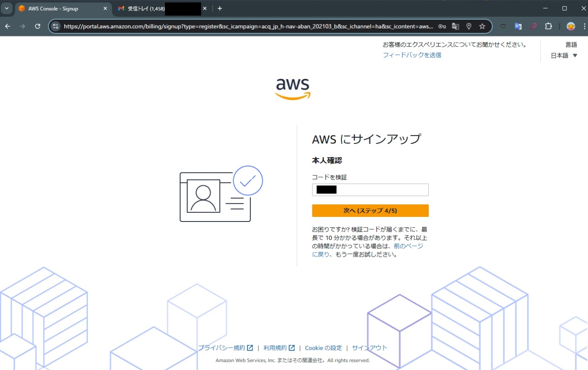
Task: Click the pink link extension icon
Action: [x=533, y=26]
